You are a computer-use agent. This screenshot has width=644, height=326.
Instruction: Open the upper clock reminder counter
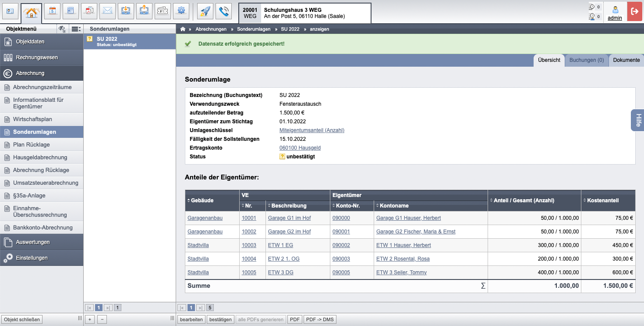[594, 7]
